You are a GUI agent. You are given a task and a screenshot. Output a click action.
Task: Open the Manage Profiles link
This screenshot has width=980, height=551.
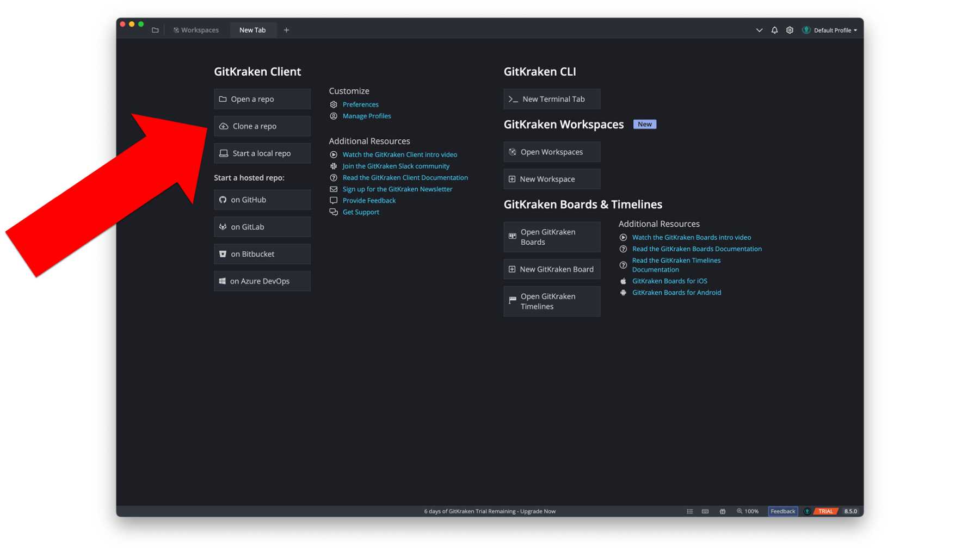pyautogui.click(x=367, y=116)
